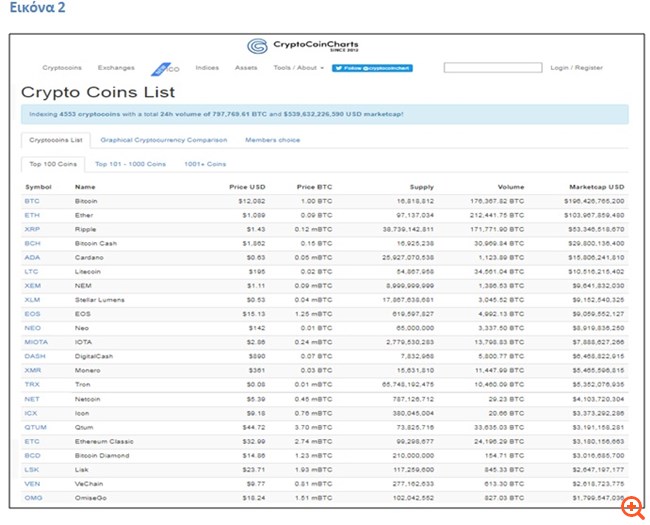Select the 1001+ Coins tab
Image resolution: width=650 pixels, height=525 pixels.
(205, 164)
